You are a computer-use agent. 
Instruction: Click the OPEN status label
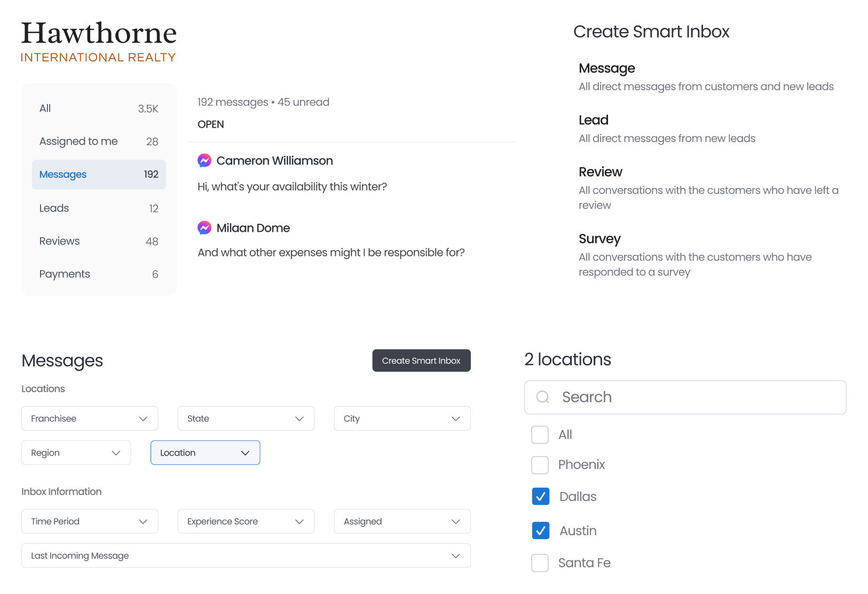[x=211, y=124]
